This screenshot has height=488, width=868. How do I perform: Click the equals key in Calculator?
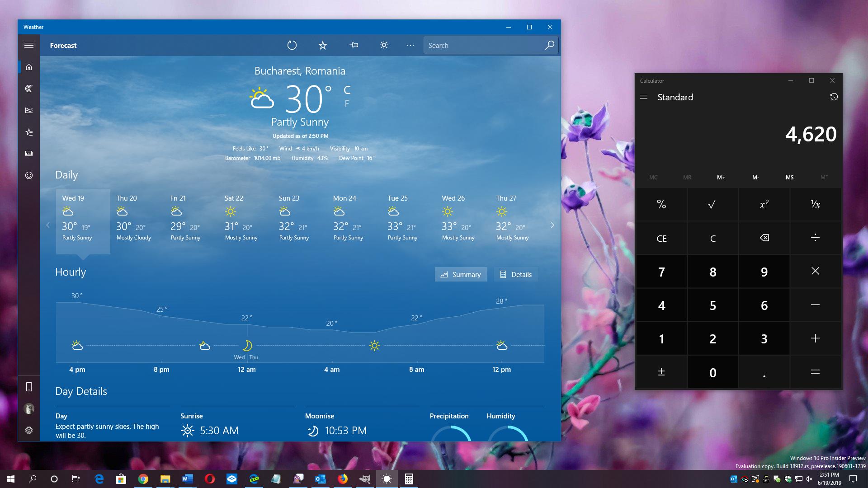click(815, 372)
